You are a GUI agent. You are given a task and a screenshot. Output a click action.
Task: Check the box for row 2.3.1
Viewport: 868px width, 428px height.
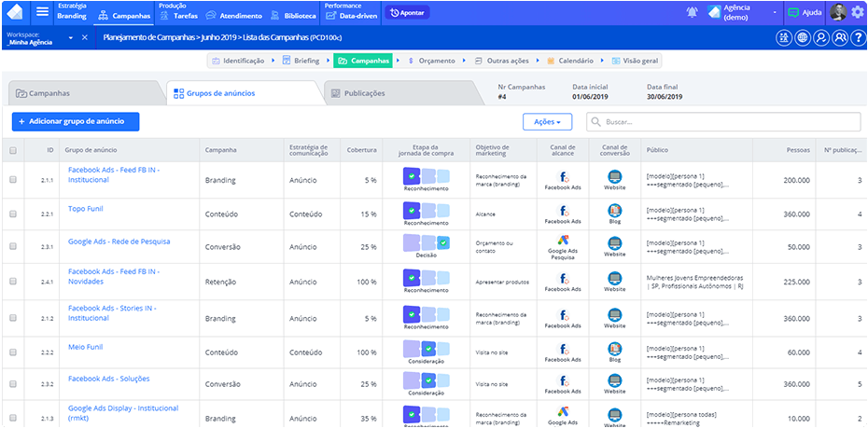click(x=13, y=246)
